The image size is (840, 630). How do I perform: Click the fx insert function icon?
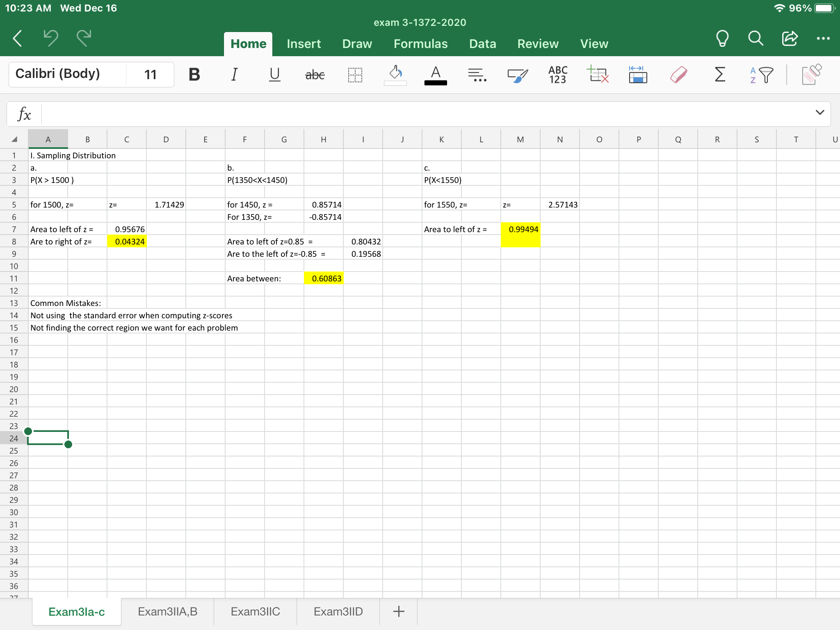click(25, 114)
